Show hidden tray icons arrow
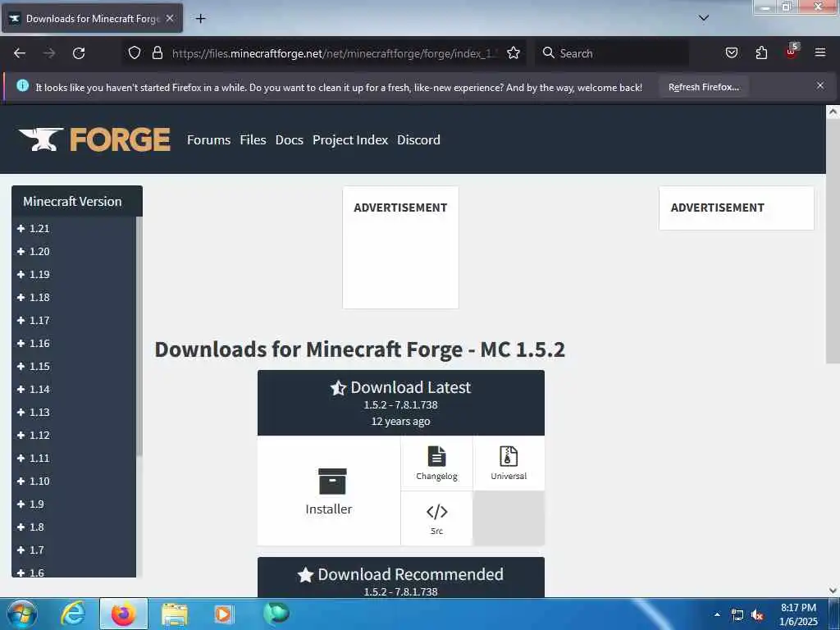 717,615
